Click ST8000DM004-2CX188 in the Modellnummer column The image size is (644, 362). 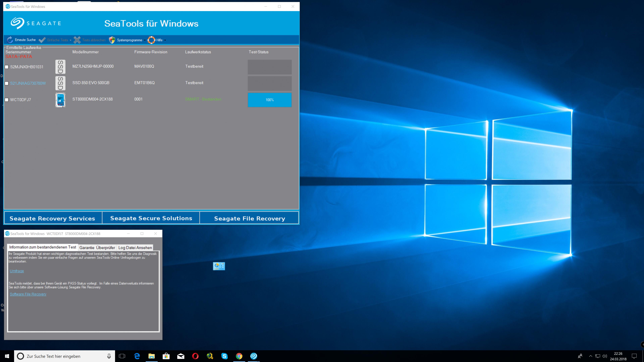[x=92, y=99]
